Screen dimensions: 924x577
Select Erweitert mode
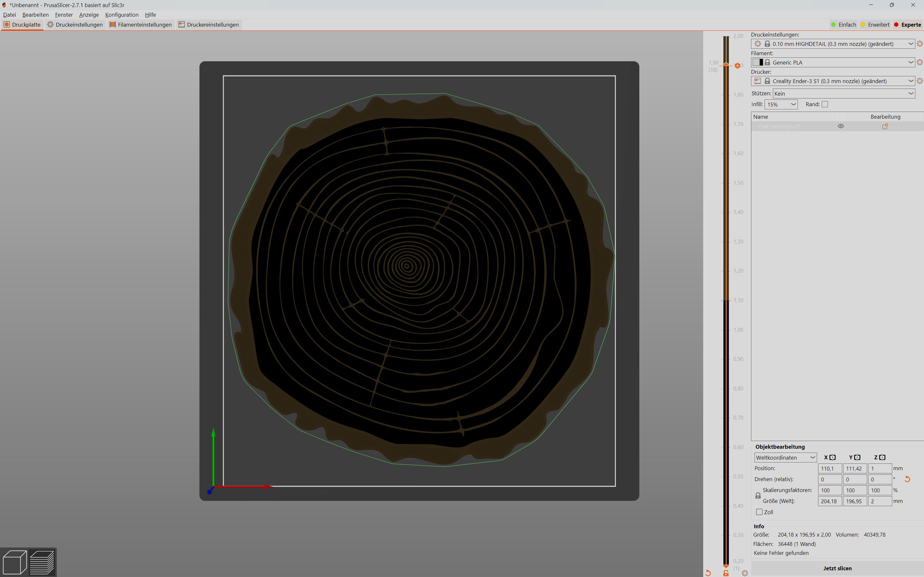875,25
